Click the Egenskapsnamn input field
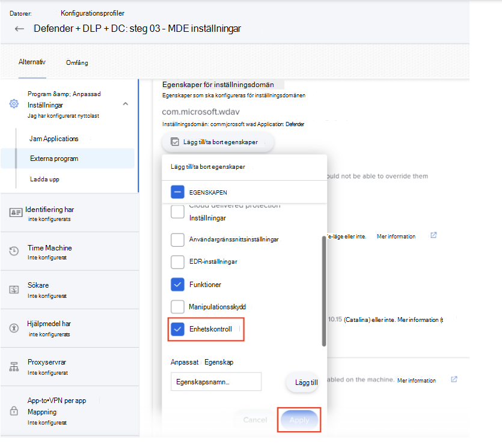Viewport: 502px width, 448px height. click(216, 381)
